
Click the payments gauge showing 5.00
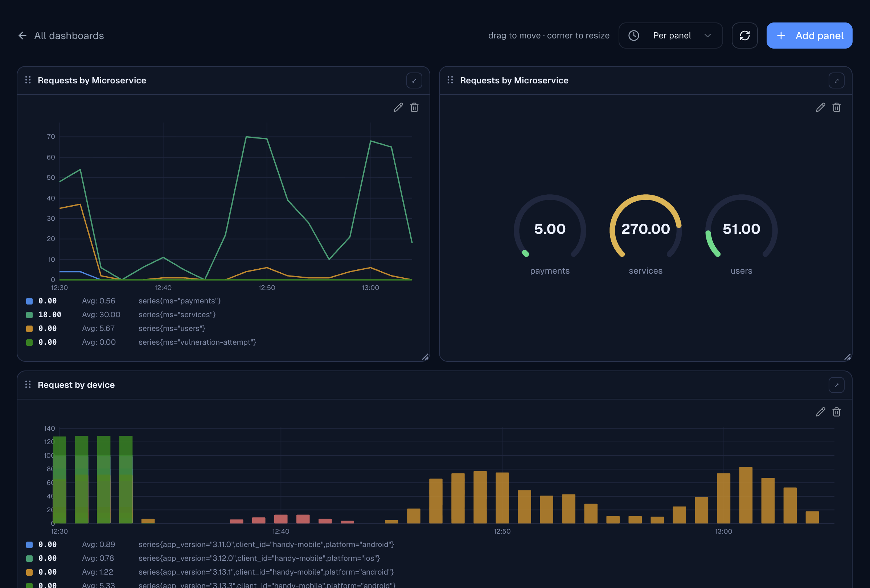click(550, 229)
